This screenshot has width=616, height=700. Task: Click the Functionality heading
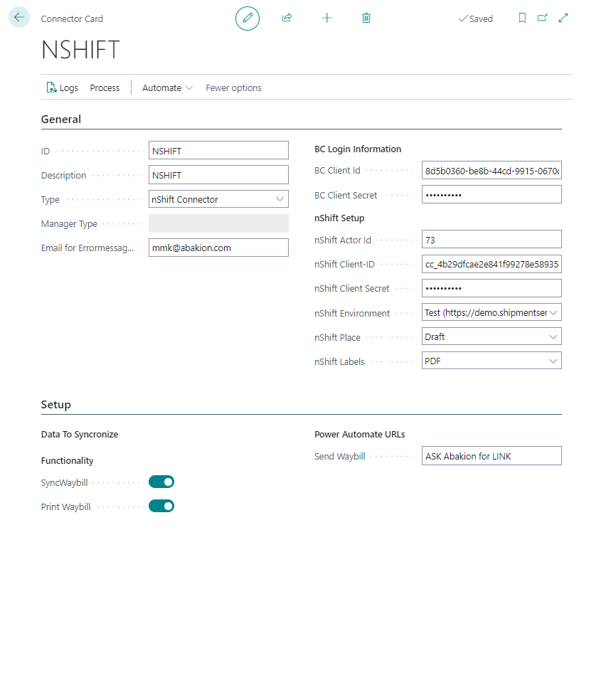click(x=68, y=461)
